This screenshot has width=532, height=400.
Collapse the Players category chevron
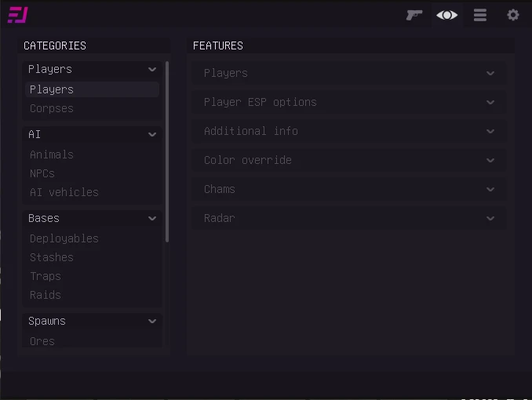152,69
